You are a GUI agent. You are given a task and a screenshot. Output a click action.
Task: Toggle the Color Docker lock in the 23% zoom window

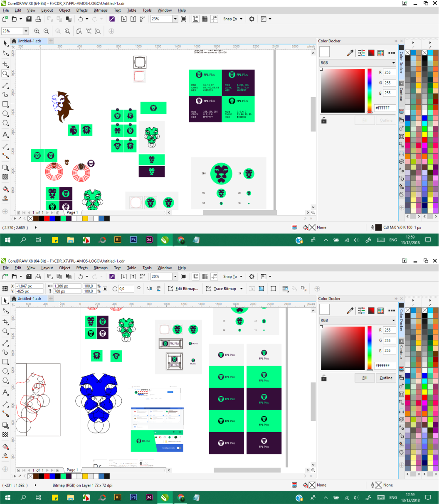click(324, 120)
